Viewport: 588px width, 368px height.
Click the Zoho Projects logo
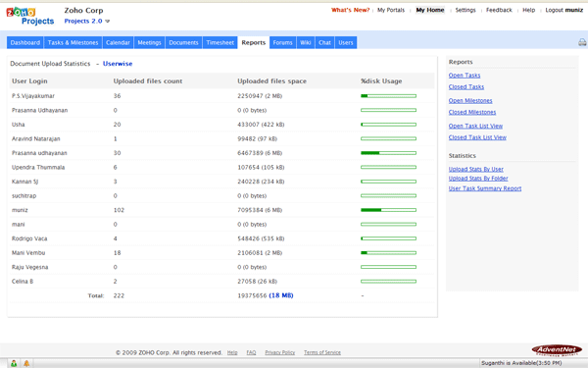point(30,16)
